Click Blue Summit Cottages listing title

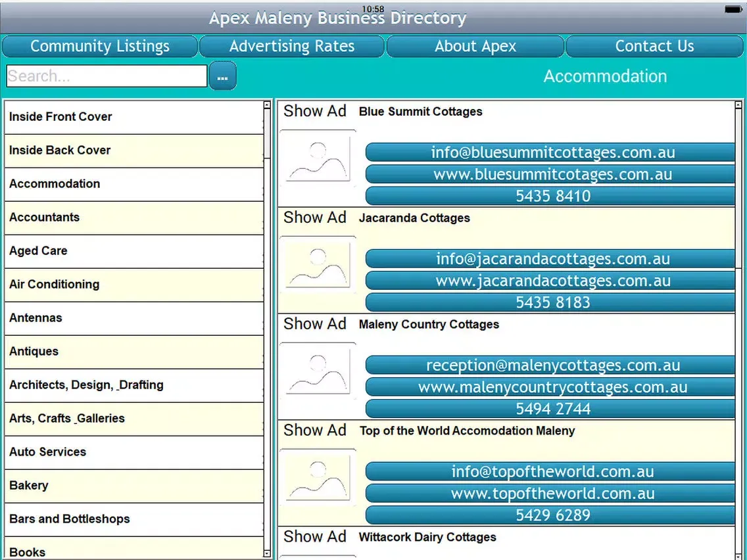click(x=420, y=112)
